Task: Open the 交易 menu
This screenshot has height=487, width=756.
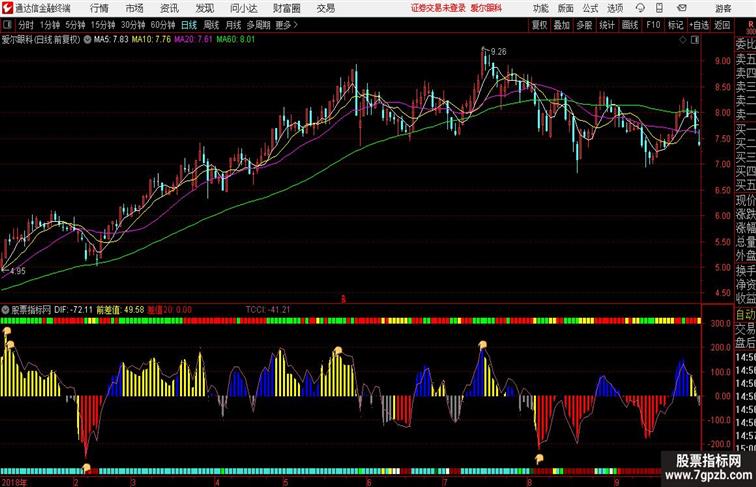Action: click(326, 8)
